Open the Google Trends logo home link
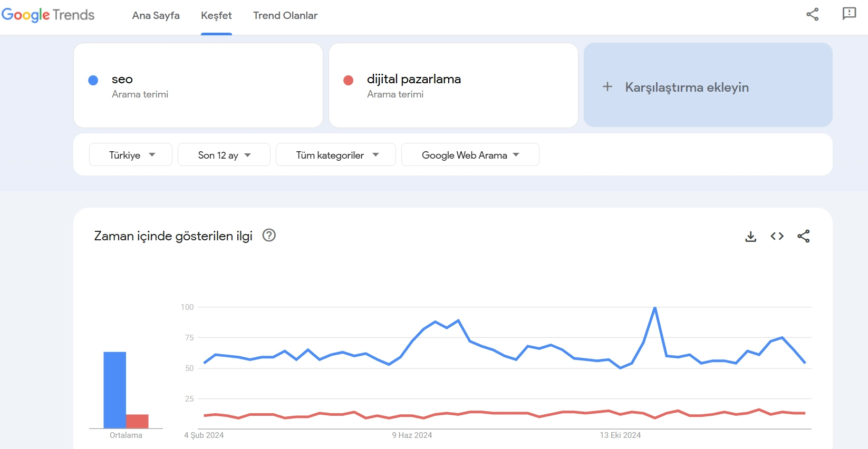This screenshot has width=868, height=449. point(48,15)
